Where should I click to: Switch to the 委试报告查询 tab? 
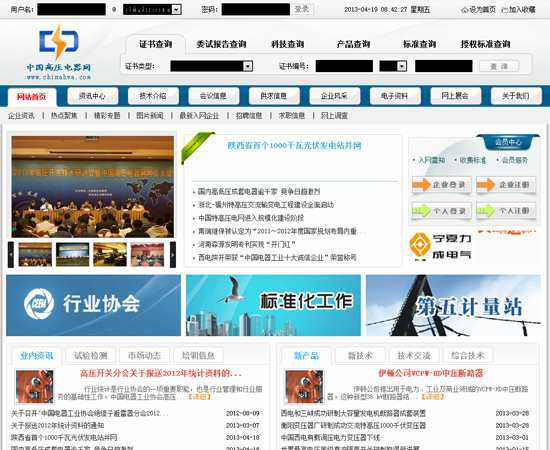point(221,44)
